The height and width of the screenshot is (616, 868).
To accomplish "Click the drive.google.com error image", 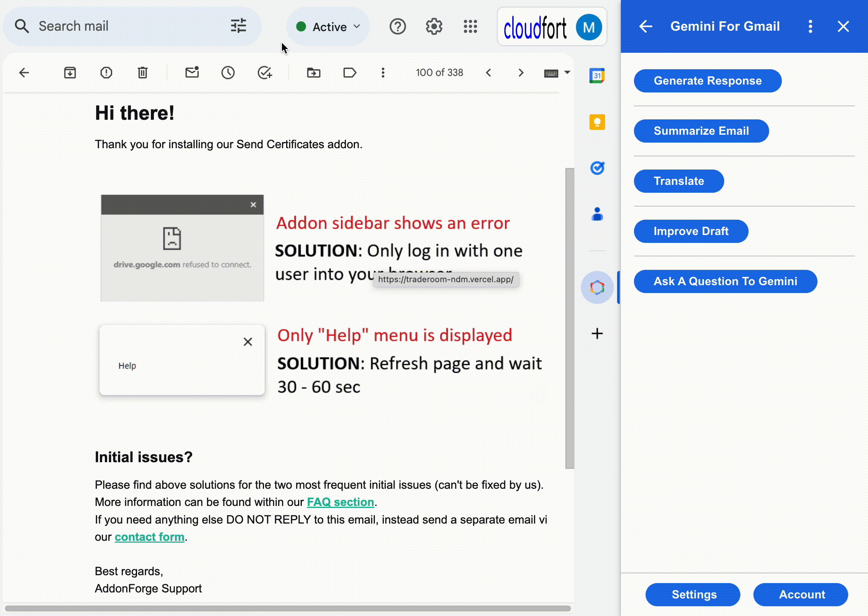I will pos(182,248).
